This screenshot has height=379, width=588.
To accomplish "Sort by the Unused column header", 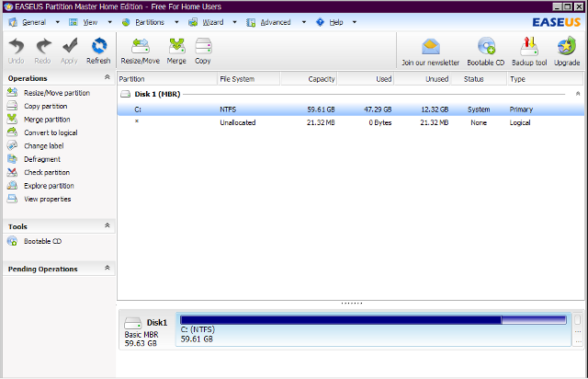I will tap(423, 79).
